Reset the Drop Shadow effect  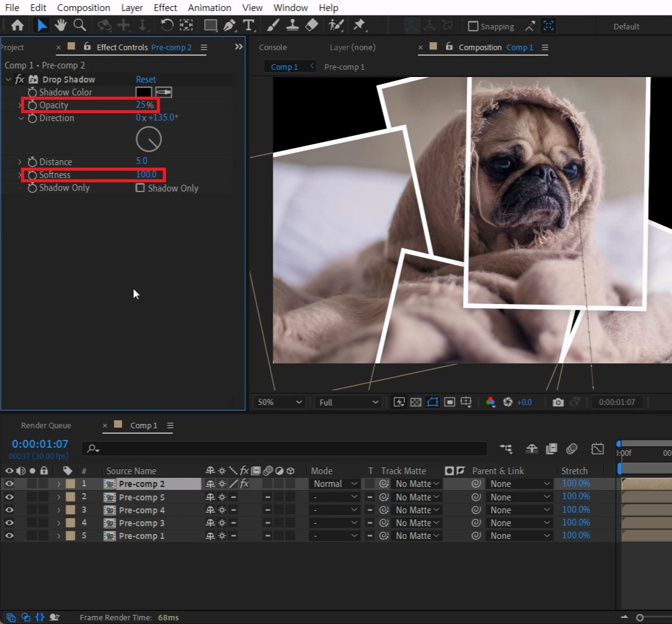[146, 80]
